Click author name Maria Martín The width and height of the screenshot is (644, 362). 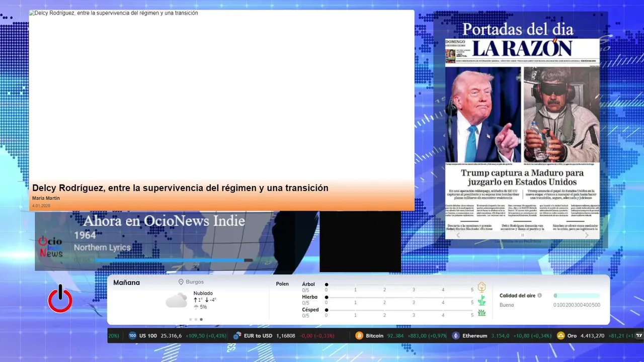click(46, 198)
